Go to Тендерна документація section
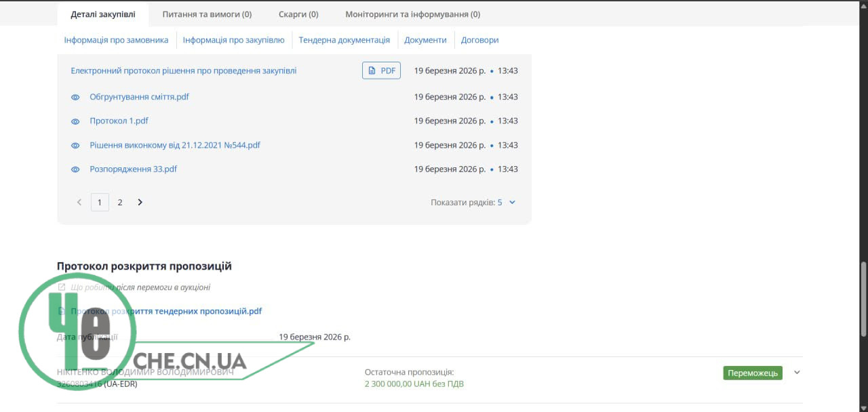 coord(344,40)
